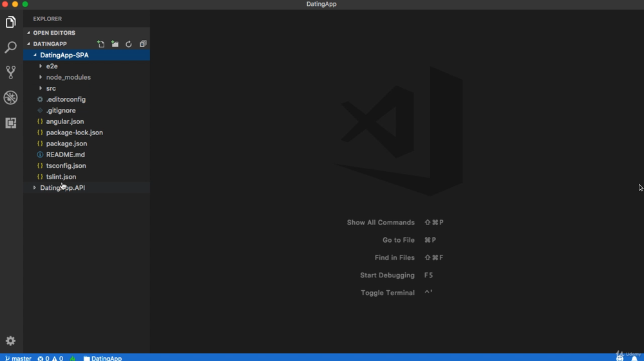Open notifications bell in status bar
The width and height of the screenshot is (644, 361).
tap(634, 358)
